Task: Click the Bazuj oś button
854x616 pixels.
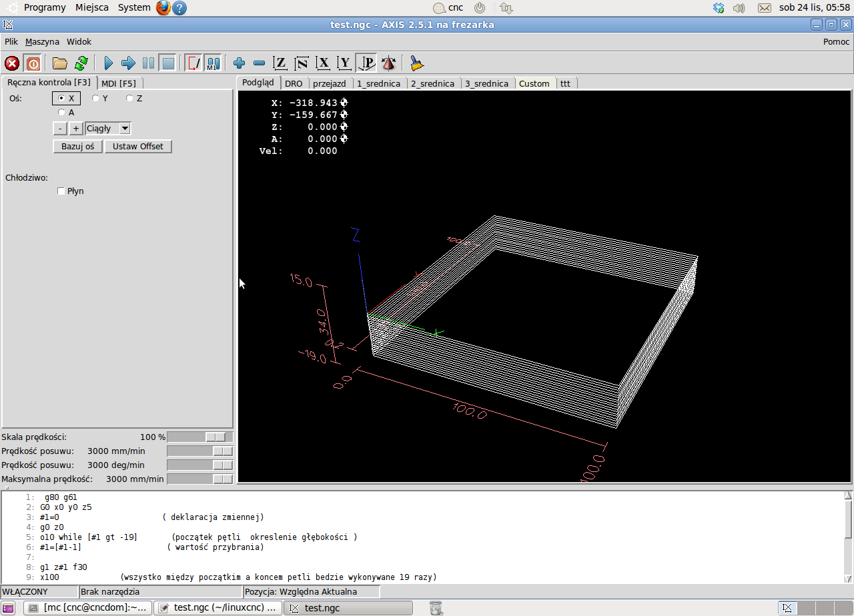Action: pyautogui.click(x=78, y=146)
